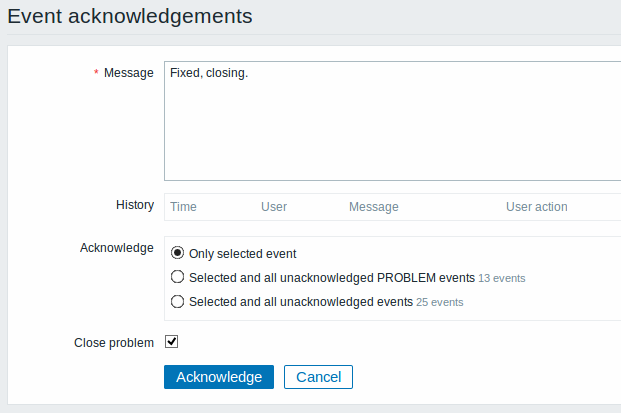The width and height of the screenshot is (621, 413).
Task: Click the Cancel button
Action: tap(318, 377)
